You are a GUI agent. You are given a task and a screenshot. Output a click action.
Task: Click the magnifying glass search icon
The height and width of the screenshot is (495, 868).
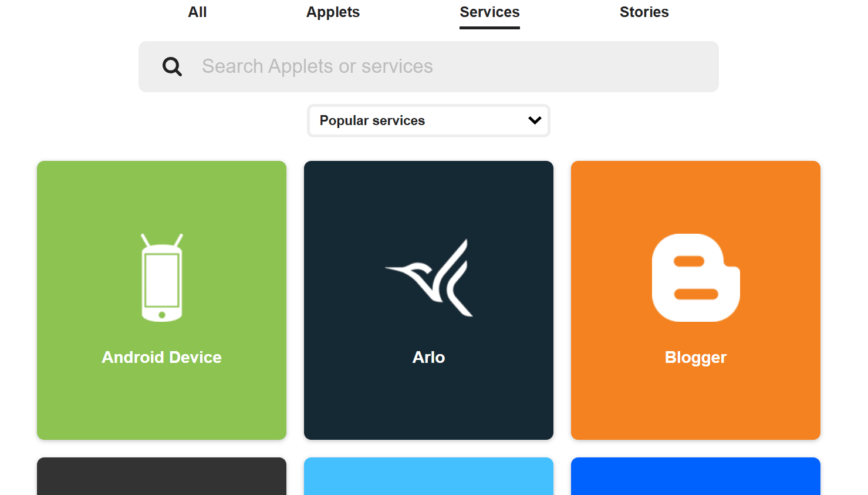point(172,67)
